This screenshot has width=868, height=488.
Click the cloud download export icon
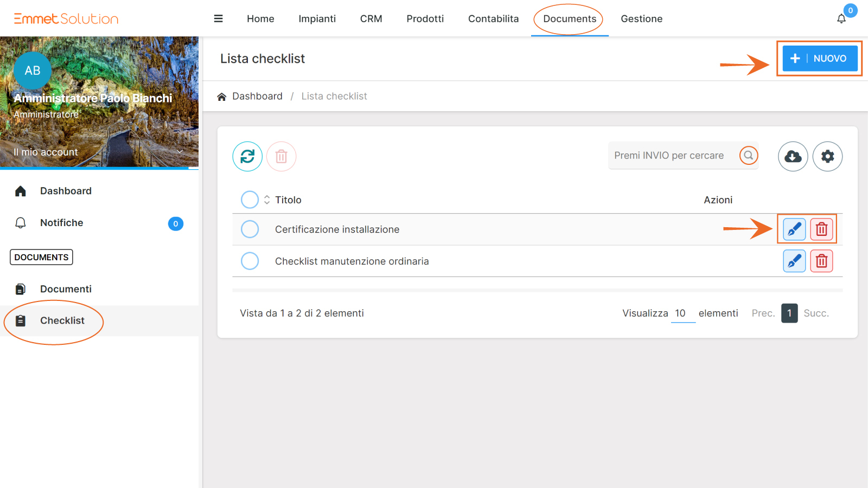coord(793,156)
